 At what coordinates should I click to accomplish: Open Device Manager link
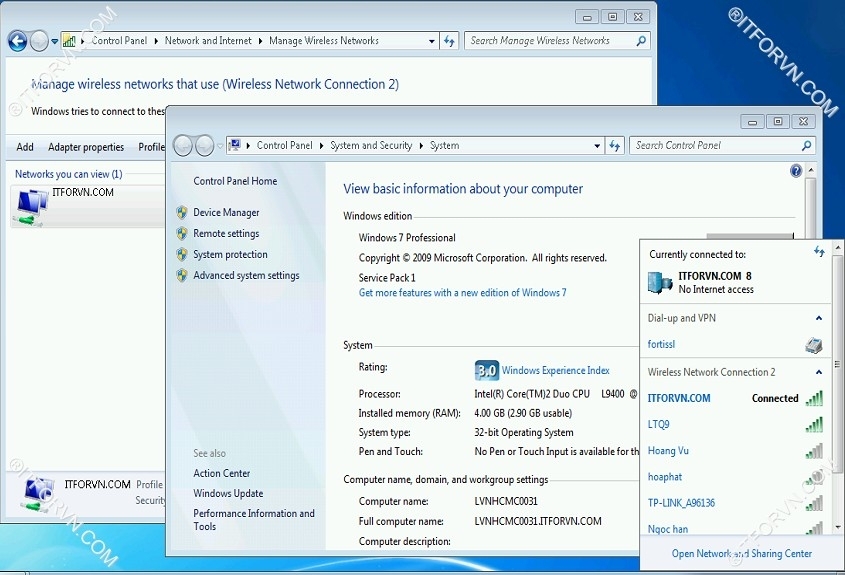(226, 212)
